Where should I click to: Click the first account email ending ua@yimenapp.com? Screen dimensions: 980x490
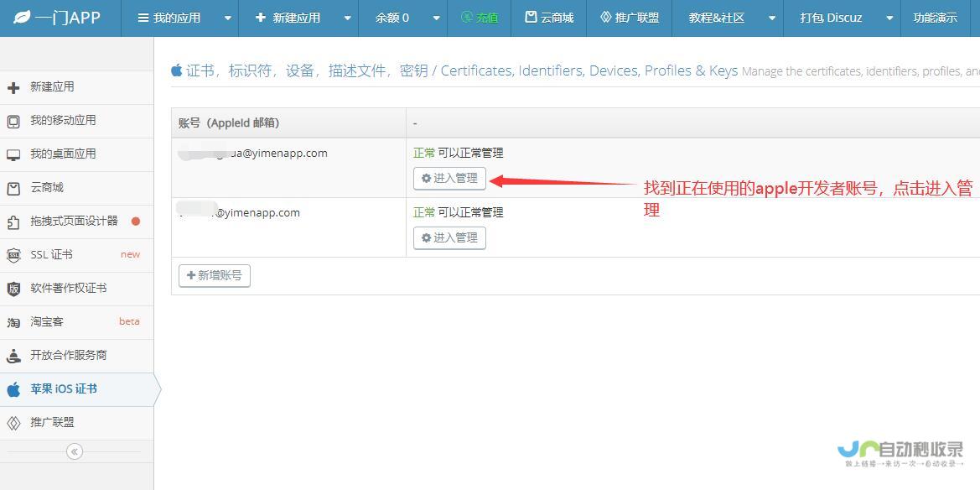coord(252,154)
